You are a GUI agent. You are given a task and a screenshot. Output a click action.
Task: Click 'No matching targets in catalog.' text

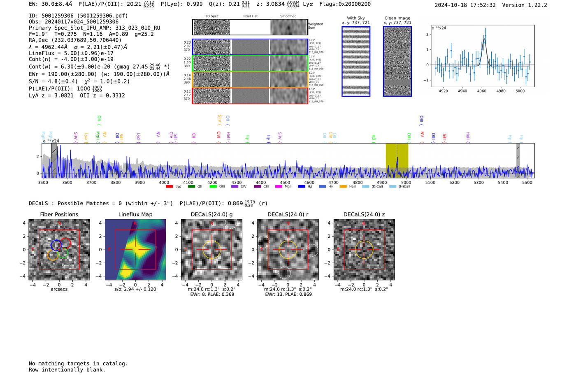[78, 364]
